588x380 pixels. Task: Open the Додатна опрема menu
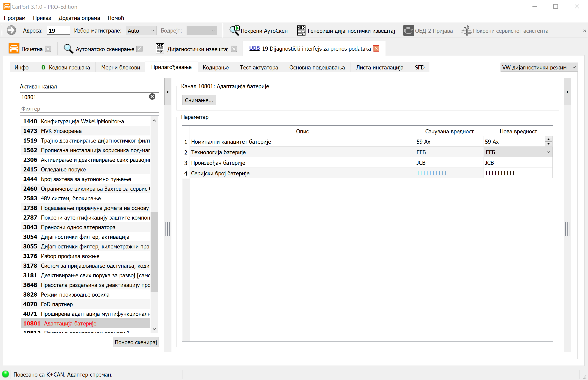[x=79, y=18]
